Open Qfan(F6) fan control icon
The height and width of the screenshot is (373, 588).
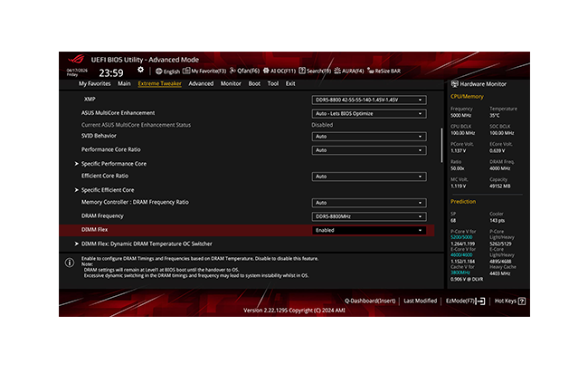pos(232,71)
